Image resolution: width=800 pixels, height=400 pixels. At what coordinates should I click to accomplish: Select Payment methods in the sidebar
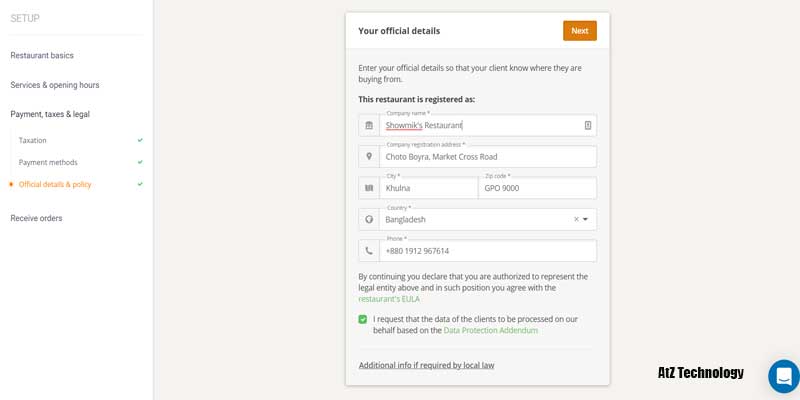(48, 162)
